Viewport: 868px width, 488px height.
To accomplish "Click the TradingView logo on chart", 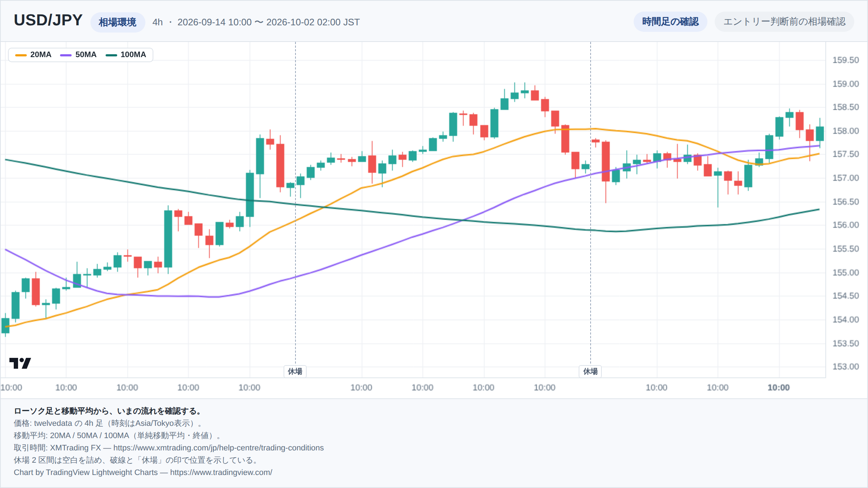I will coord(20,363).
